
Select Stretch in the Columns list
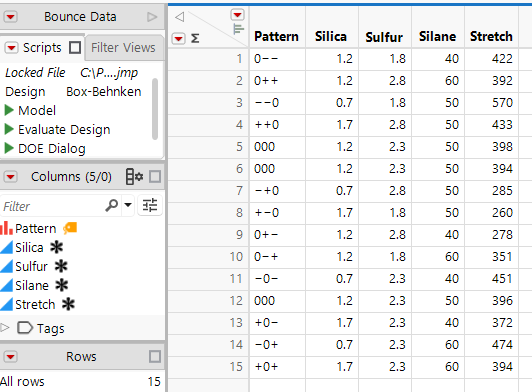35,304
